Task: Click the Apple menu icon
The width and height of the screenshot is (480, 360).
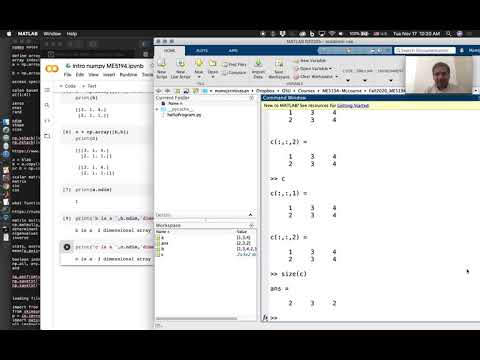Action: coord(9,34)
